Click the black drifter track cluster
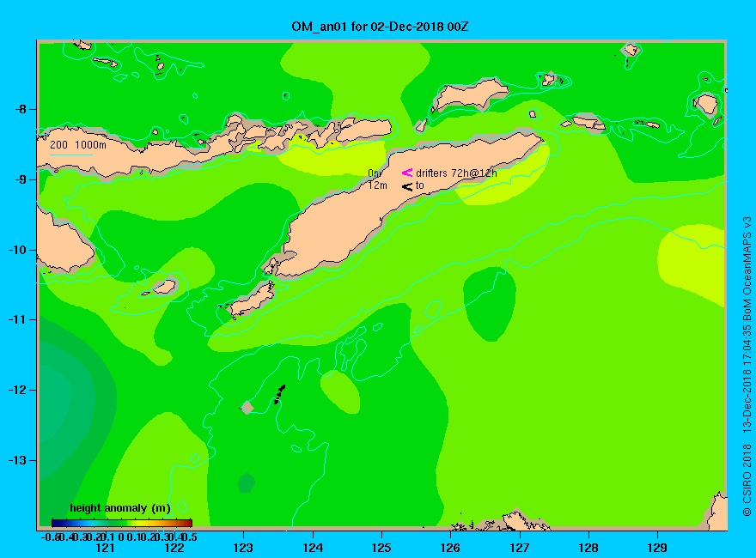This screenshot has width=756, height=558. click(280, 395)
